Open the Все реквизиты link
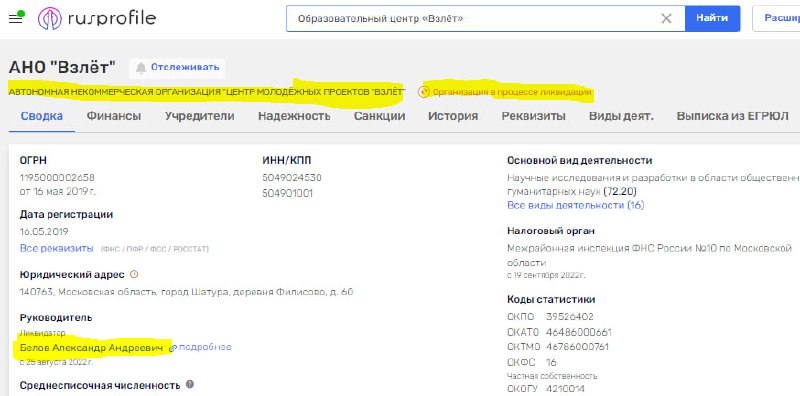Screen dimensions: 800x396 point(57,249)
